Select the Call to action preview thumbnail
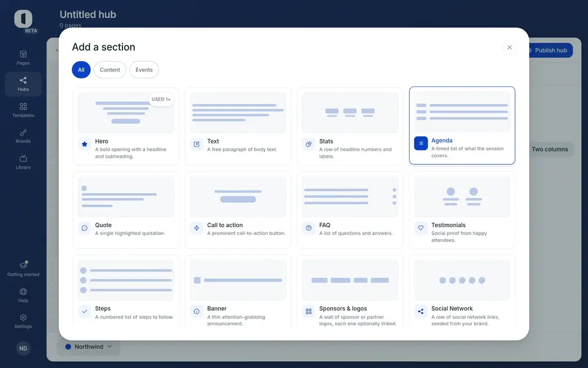 pos(238,196)
